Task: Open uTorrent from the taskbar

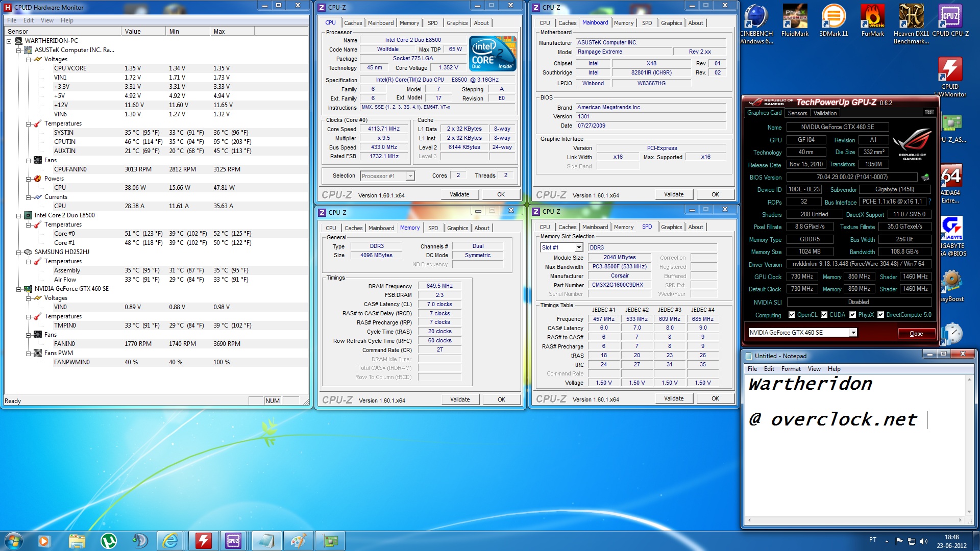Action: 108,541
